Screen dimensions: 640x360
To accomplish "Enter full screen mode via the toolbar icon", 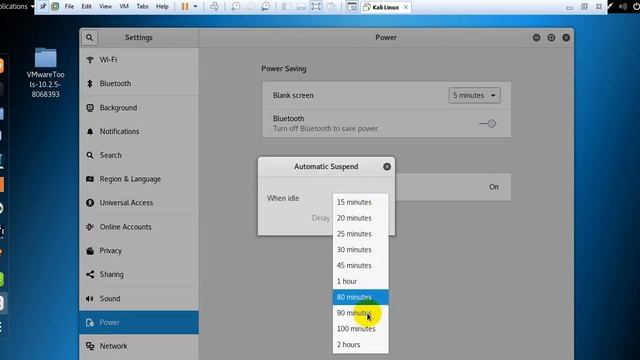I will click(316, 7).
